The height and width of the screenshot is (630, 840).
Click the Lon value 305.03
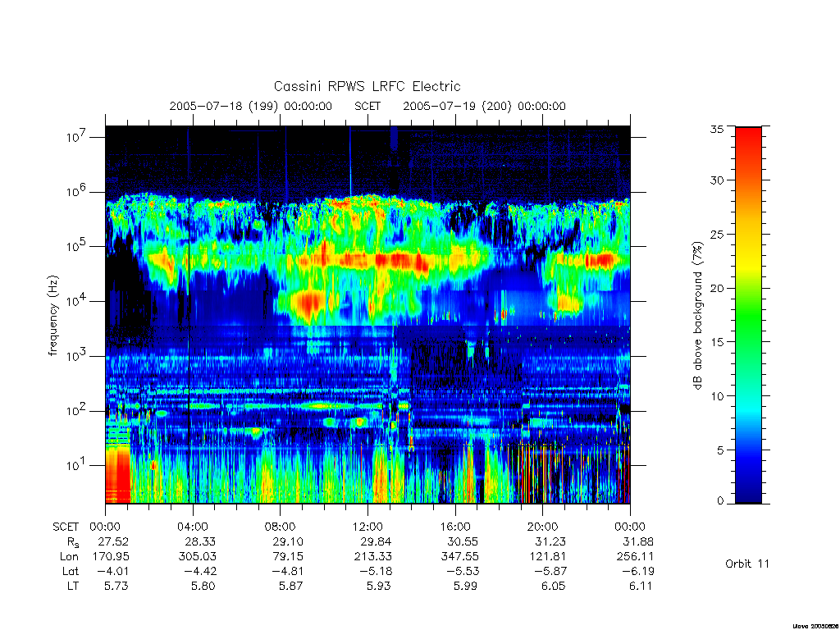click(197, 556)
